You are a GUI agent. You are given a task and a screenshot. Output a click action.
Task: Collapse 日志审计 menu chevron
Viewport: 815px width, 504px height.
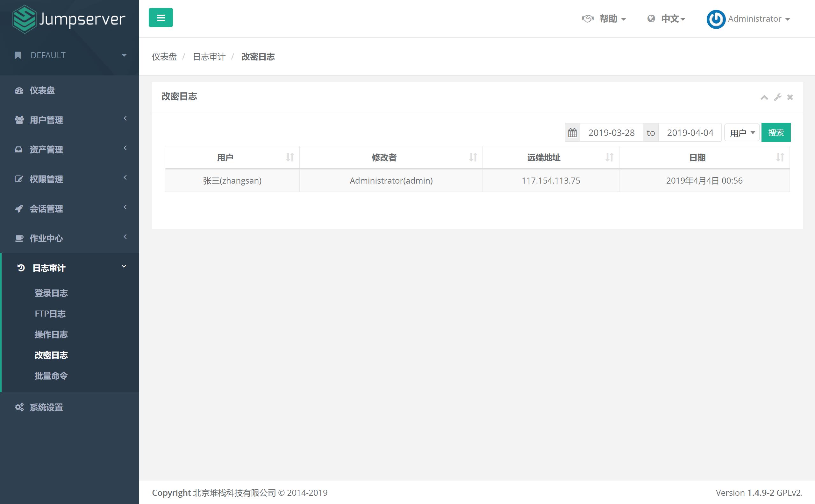124,266
